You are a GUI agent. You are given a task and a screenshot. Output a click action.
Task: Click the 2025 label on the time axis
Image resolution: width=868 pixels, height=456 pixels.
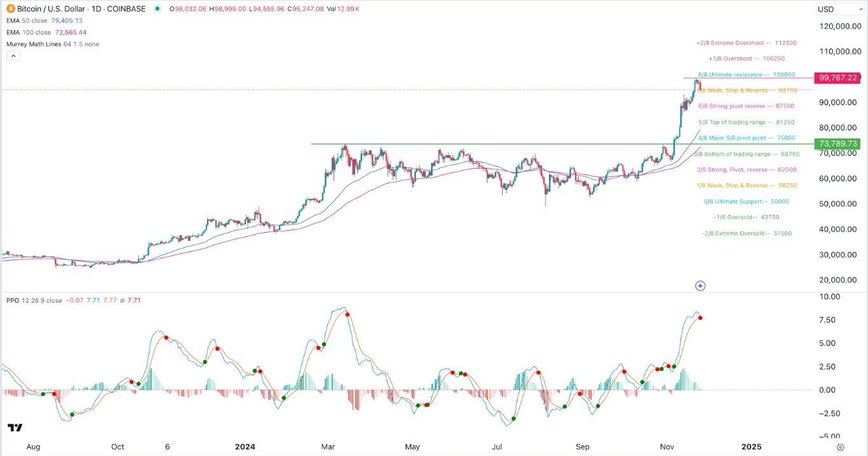(x=752, y=447)
